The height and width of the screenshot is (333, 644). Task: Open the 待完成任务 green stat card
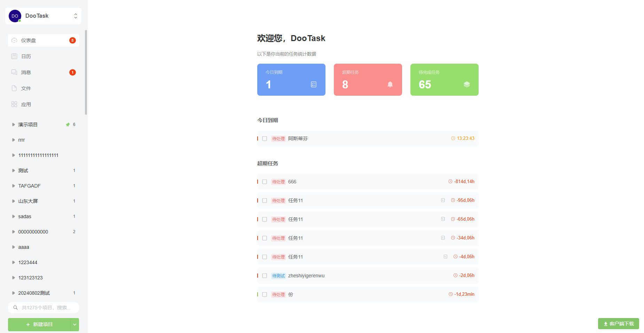click(445, 80)
